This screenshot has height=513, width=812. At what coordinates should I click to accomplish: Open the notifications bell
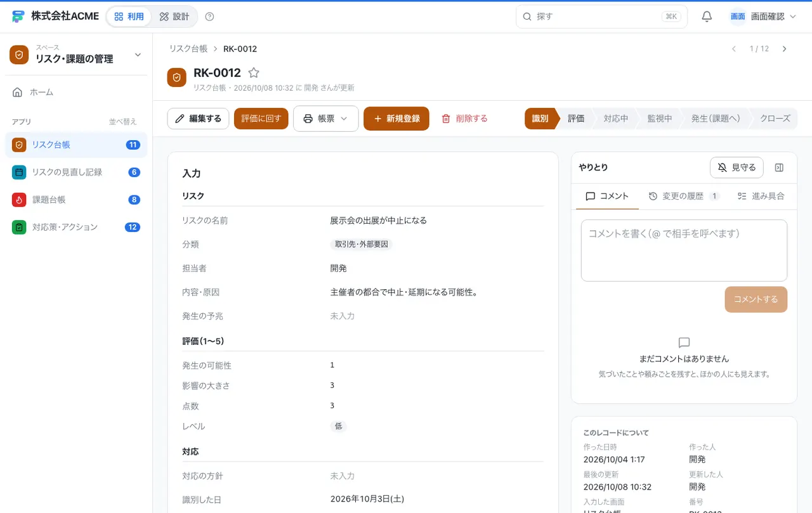pyautogui.click(x=707, y=16)
